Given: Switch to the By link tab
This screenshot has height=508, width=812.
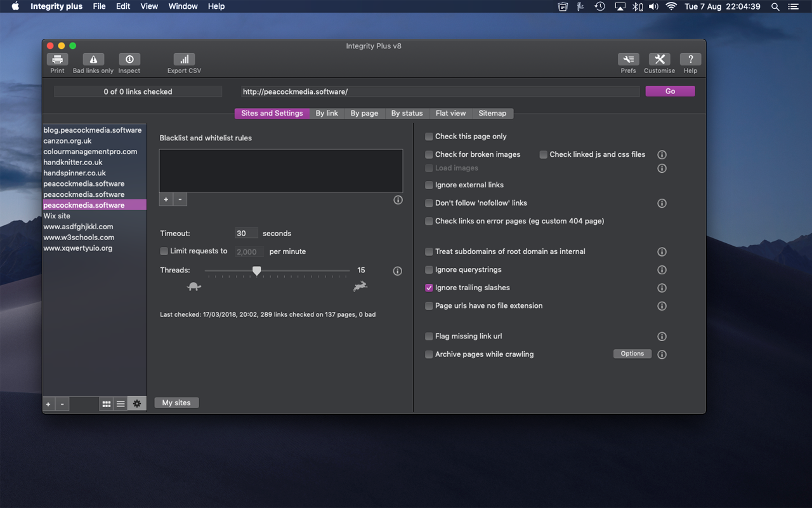Looking at the screenshot, I should (327, 114).
